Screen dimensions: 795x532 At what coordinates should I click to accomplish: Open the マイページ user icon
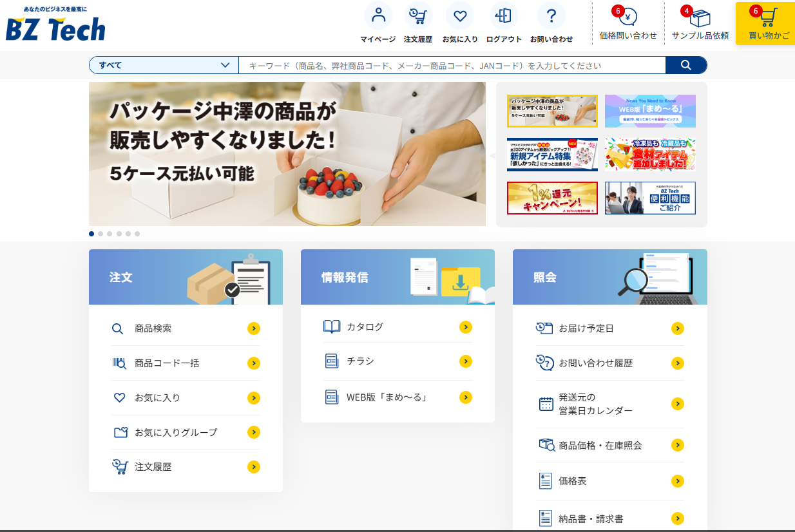tap(378, 16)
